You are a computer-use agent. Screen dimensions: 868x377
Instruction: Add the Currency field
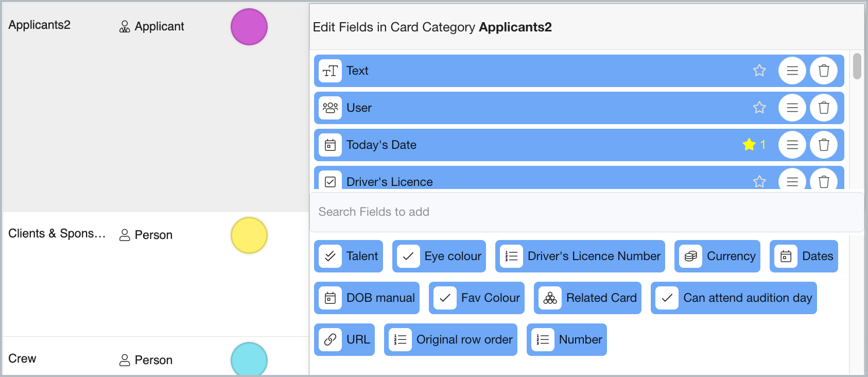coord(717,256)
